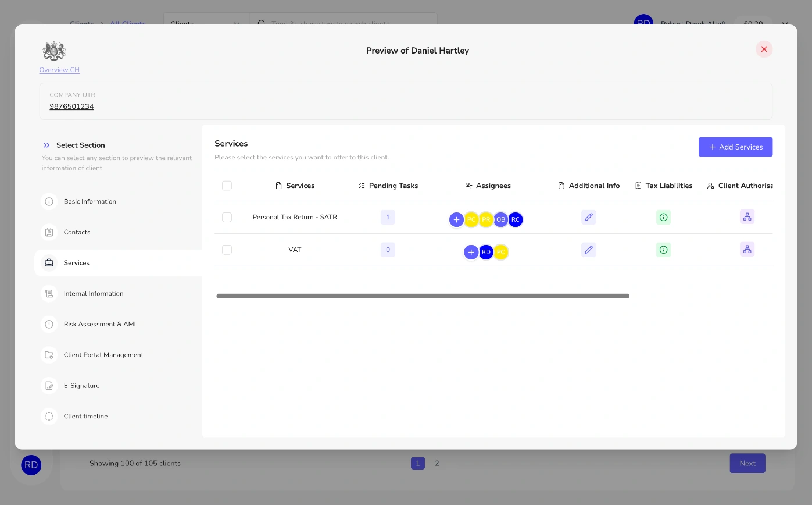Show the Client timeline section
Screen dimensions: 812x505
point(119,417)
